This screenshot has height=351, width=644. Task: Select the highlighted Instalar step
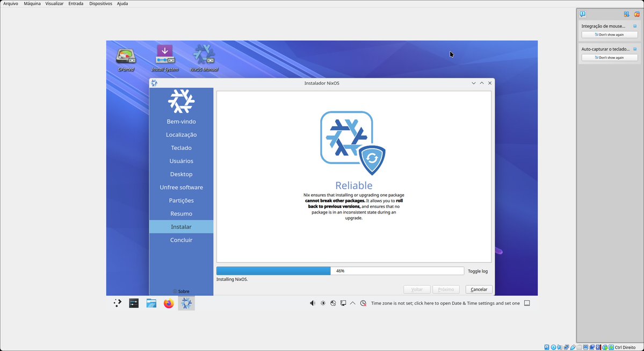[x=181, y=227]
